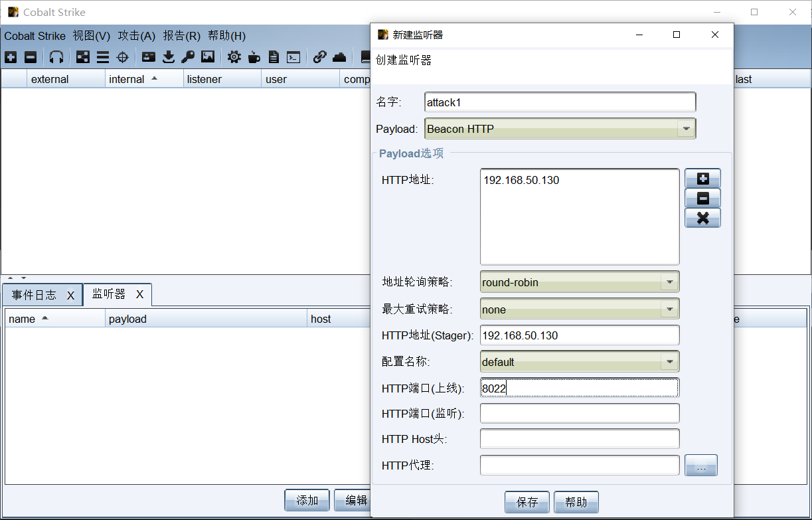Open the credentials card icon
812x520 pixels.
click(x=149, y=57)
